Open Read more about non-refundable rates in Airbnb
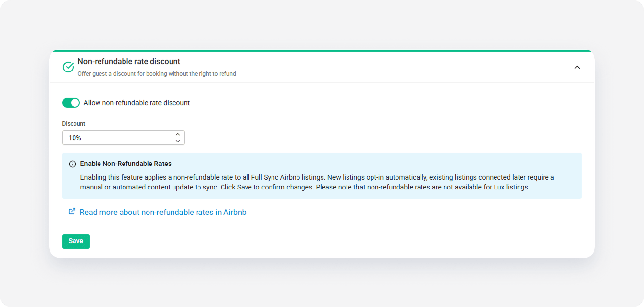644x307 pixels. point(163,213)
